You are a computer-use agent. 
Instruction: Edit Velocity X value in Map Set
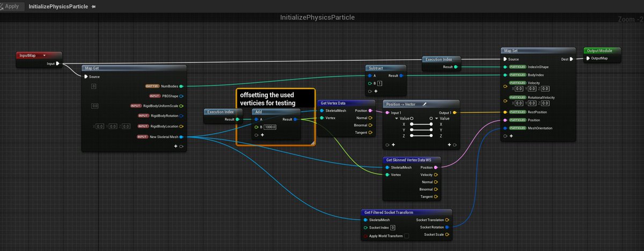point(519,88)
